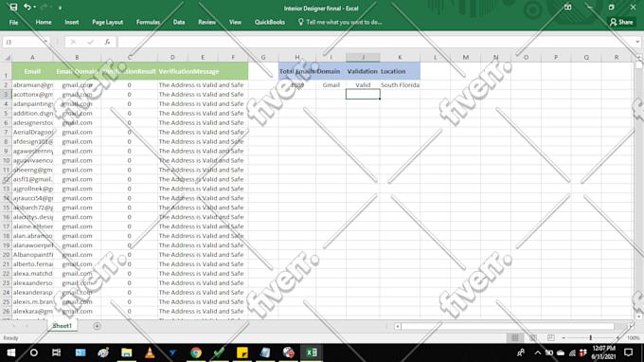
Task: Click the Select All corner triangle
Action: coord(7,58)
